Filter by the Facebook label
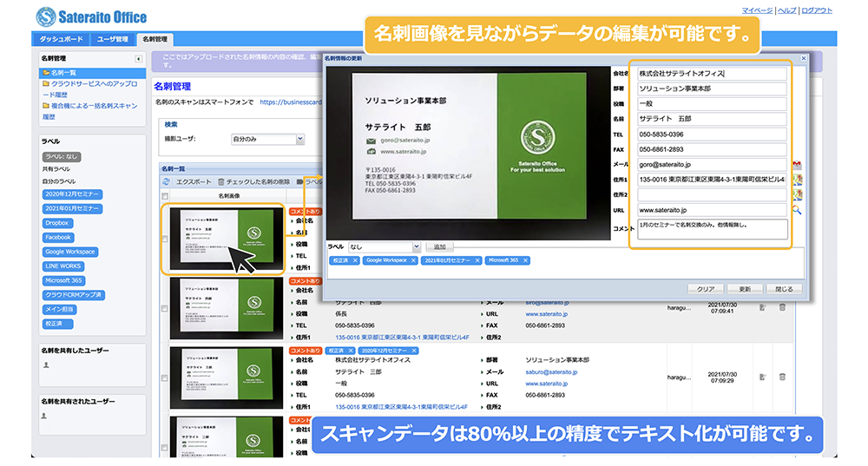868x466 pixels. [58, 238]
